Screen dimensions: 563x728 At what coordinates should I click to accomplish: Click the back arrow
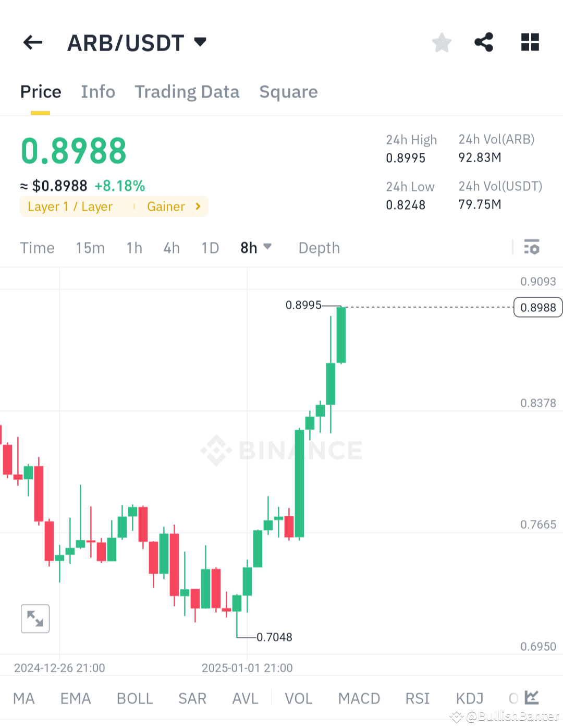(x=32, y=42)
